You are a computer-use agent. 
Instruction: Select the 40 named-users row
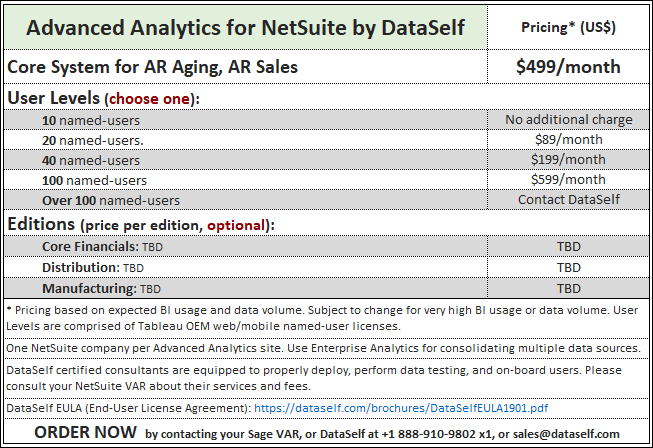tap(326, 160)
